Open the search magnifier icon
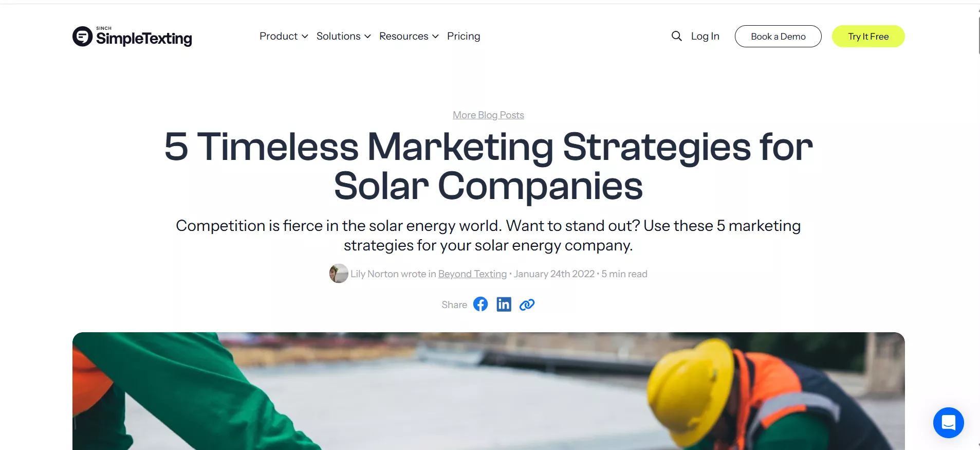This screenshot has width=980, height=450. pos(676,36)
